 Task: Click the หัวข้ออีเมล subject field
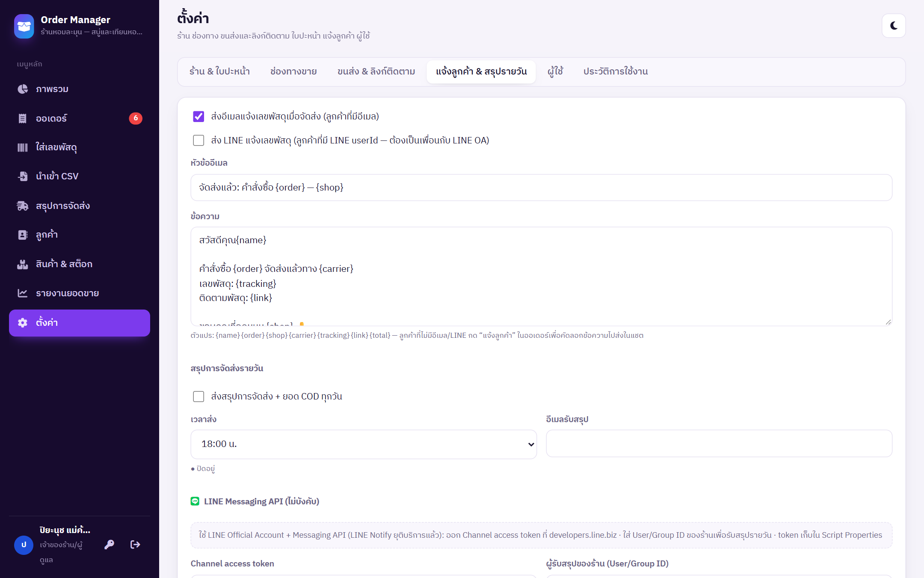[x=541, y=188]
